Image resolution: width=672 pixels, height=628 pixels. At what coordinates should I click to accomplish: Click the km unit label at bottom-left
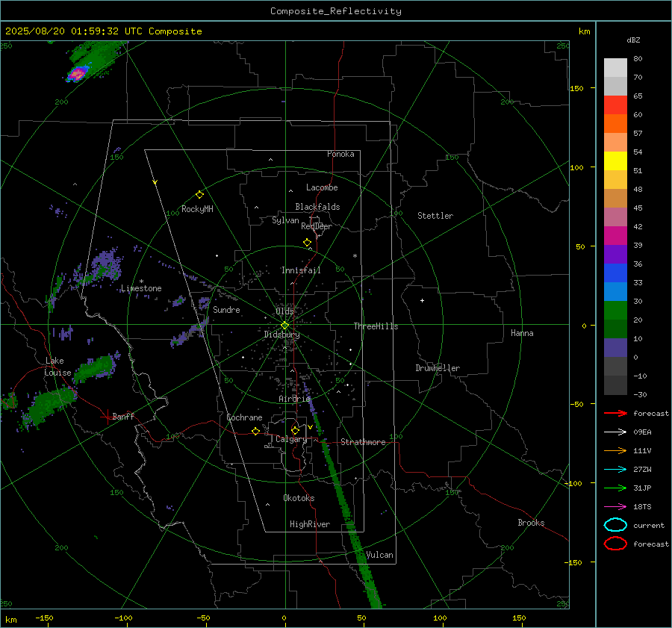coord(10,620)
